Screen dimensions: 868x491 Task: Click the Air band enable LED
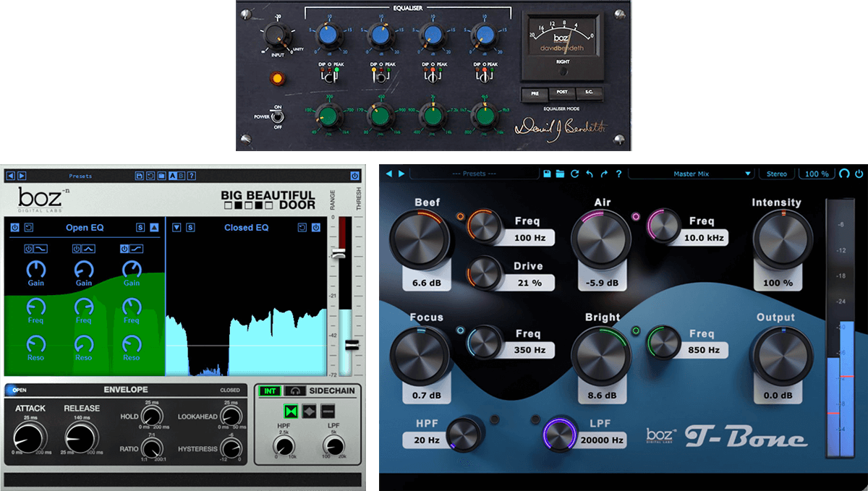pos(636,215)
